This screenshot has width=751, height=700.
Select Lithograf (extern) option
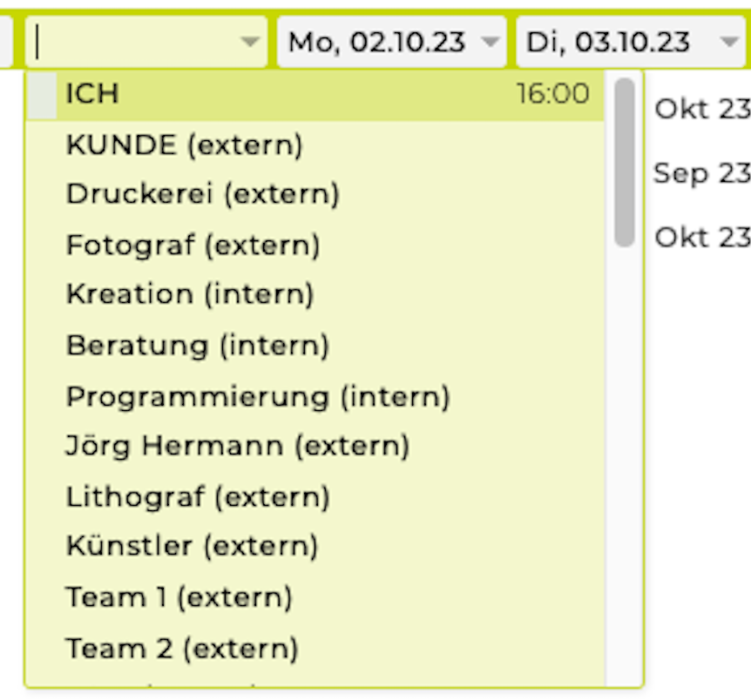198,497
